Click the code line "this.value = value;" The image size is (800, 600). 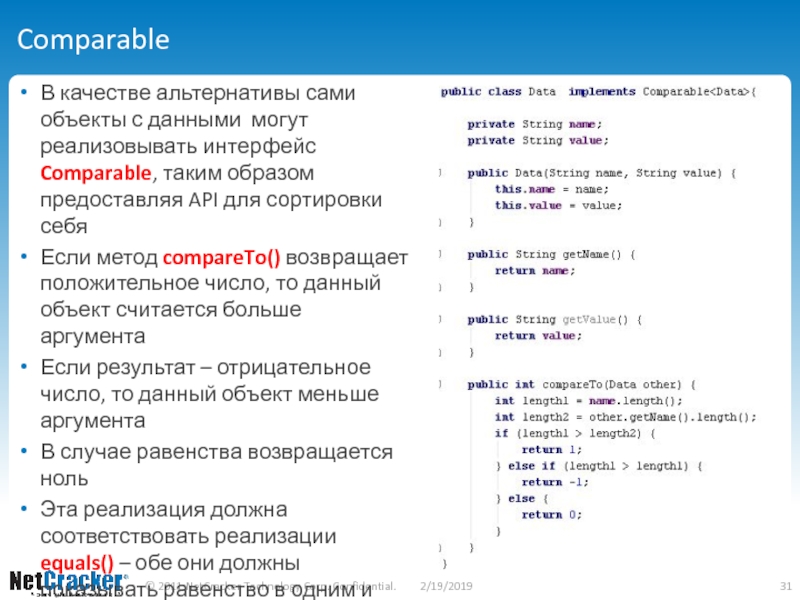[x=558, y=206]
